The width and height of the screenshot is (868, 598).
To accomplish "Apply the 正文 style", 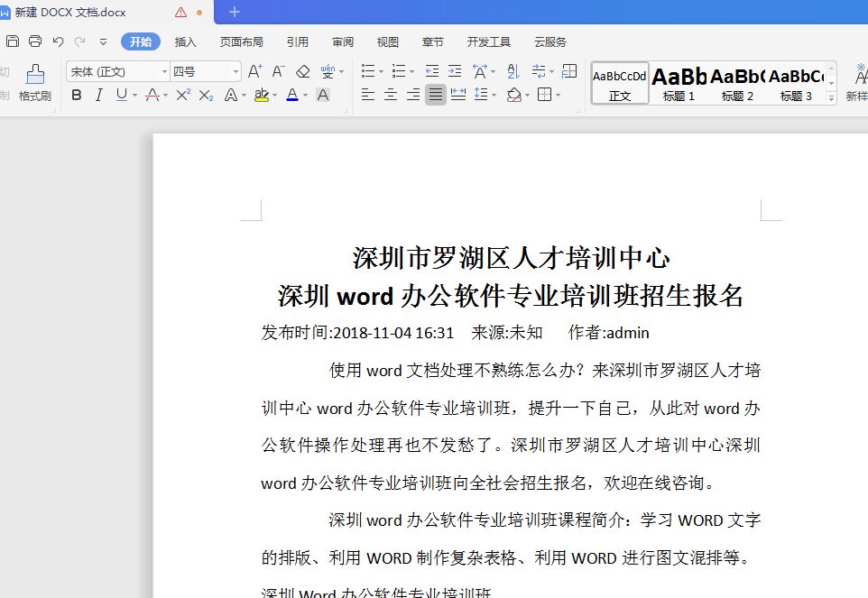I will pos(620,83).
